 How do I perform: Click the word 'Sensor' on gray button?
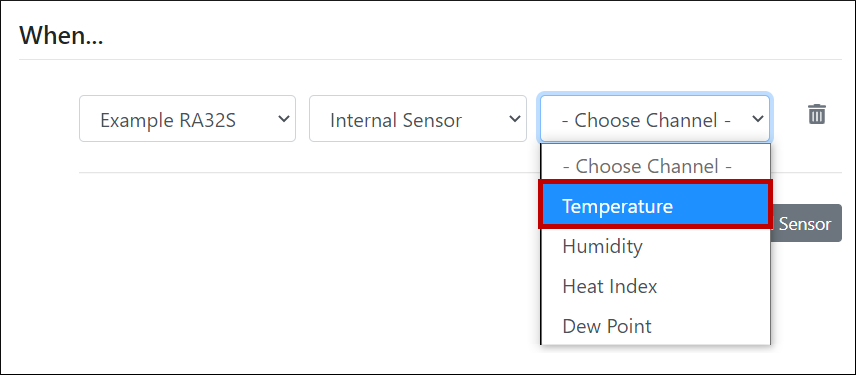point(805,224)
